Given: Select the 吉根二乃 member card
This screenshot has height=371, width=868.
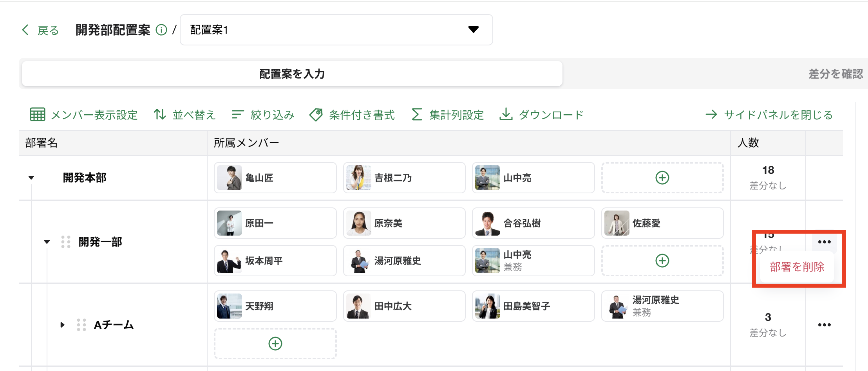Looking at the screenshot, I should tap(404, 178).
